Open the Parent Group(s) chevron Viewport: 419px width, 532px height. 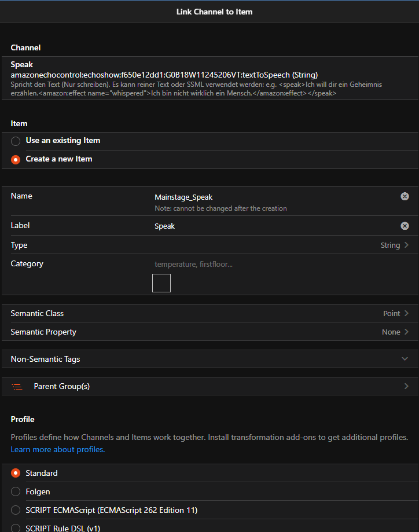point(406,386)
